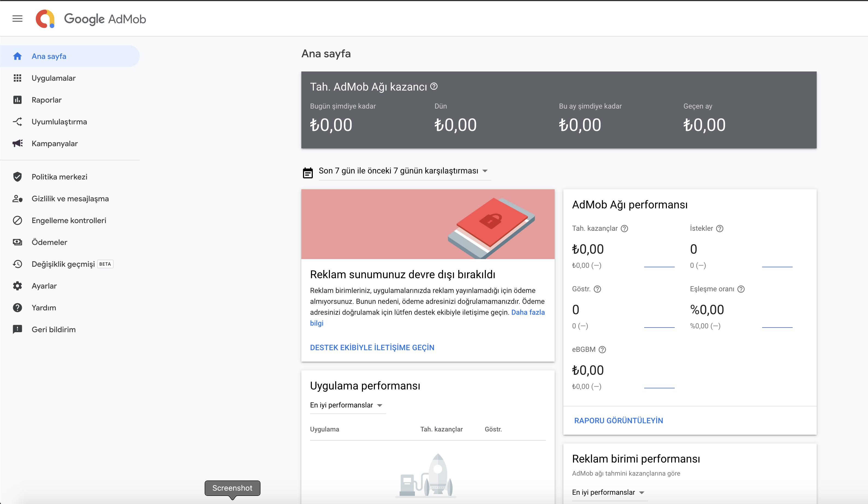
Task: Click the Engelleme kontrolleri block icon
Action: point(17,220)
